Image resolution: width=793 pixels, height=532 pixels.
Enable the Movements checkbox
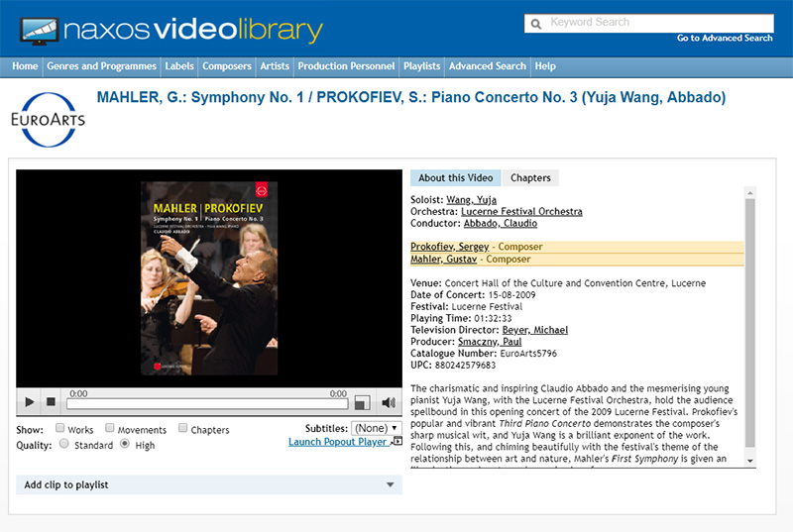pos(110,428)
